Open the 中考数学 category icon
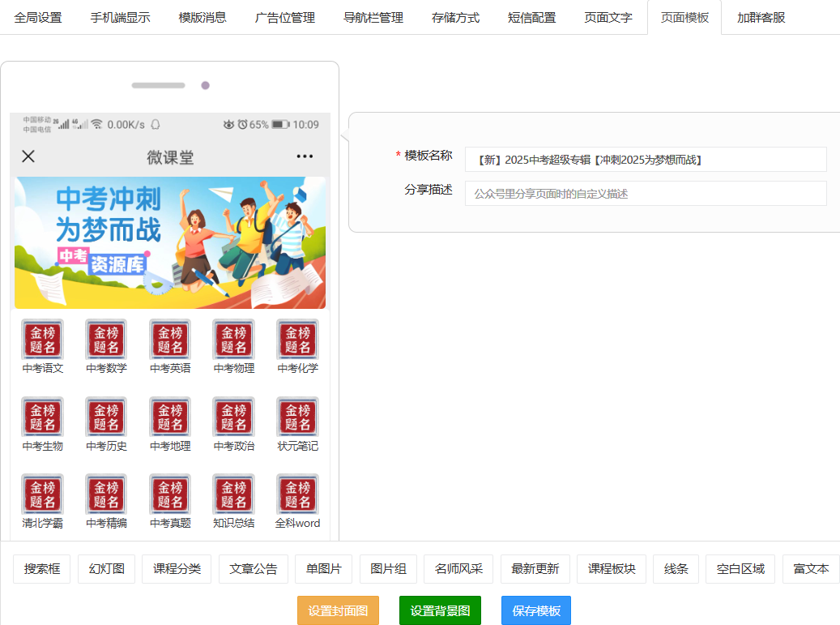Image resolution: width=840 pixels, height=625 pixels. (106, 340)
